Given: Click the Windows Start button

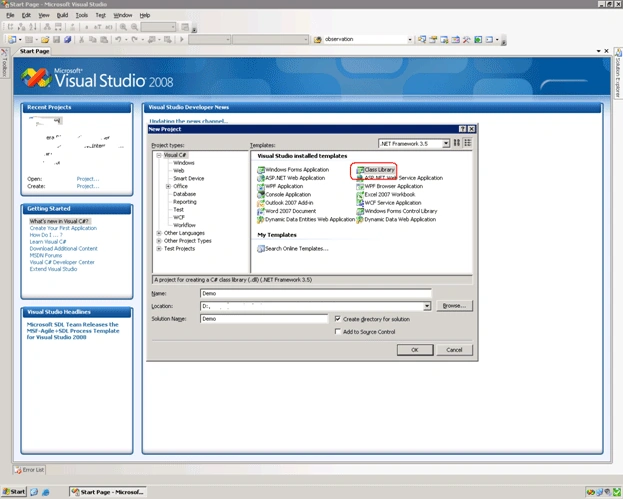Looking at the screenshot, I should 14,492.
